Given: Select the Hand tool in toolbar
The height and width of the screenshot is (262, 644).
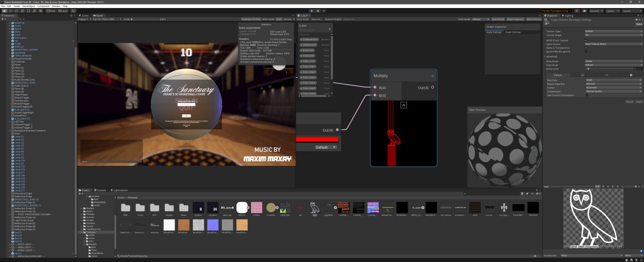Looking at the screenshot, I should tap(5, 11).
